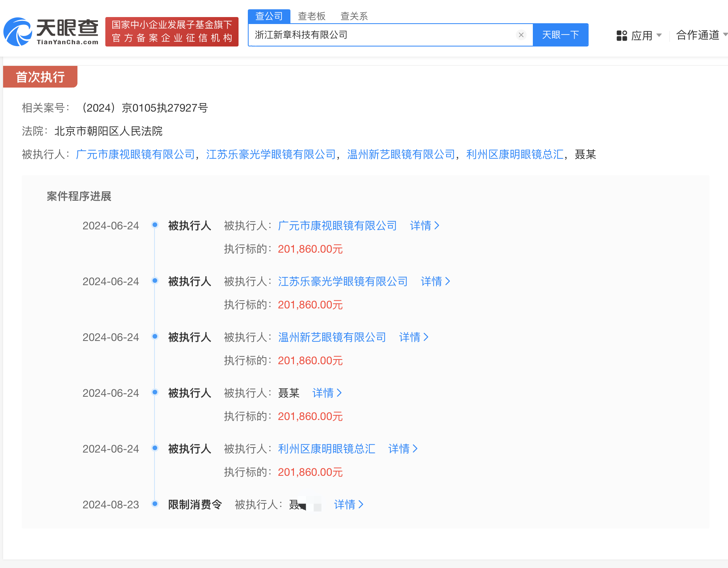The image size is (728, 568).
Task: Switch to the 查老板 tab
Action: point(311,15)
